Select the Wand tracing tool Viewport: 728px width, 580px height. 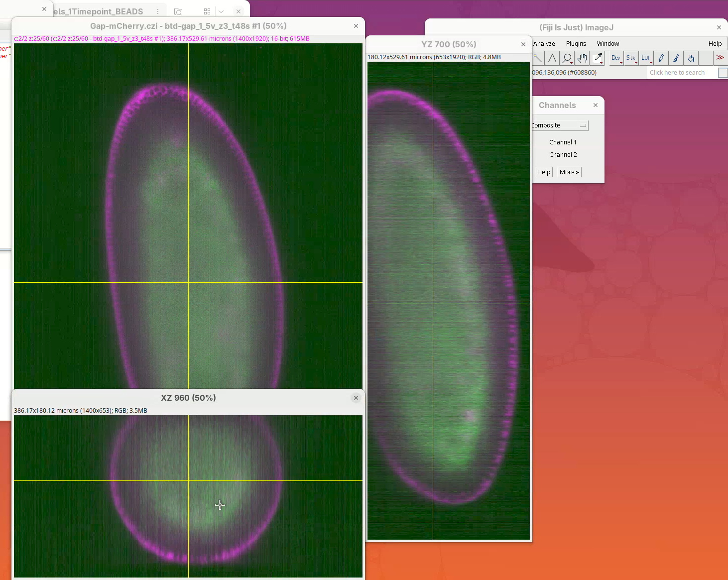(x=538, y=58)
